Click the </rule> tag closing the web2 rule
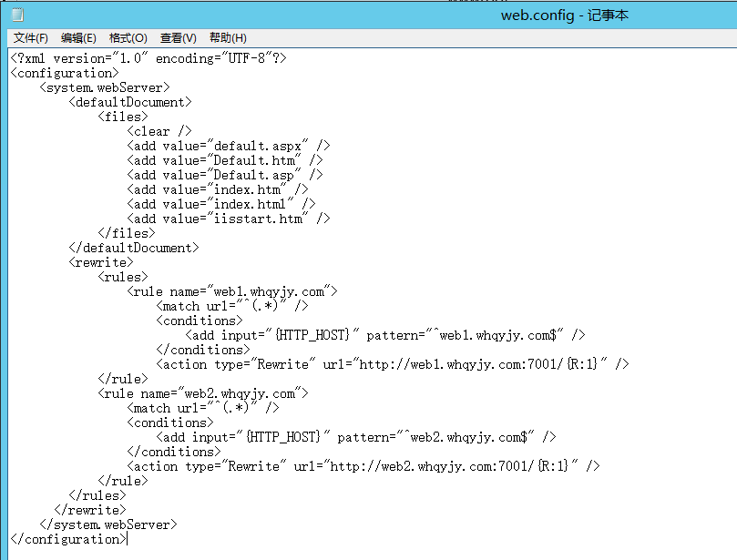Screen dimensions: 737x560 (x=123, y=481)
